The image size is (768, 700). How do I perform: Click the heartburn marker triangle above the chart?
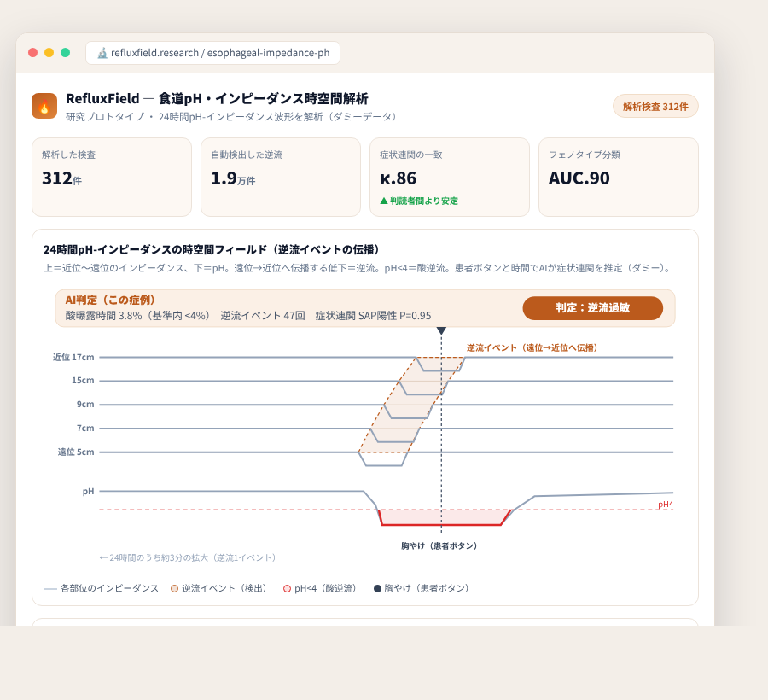point(441,330)
